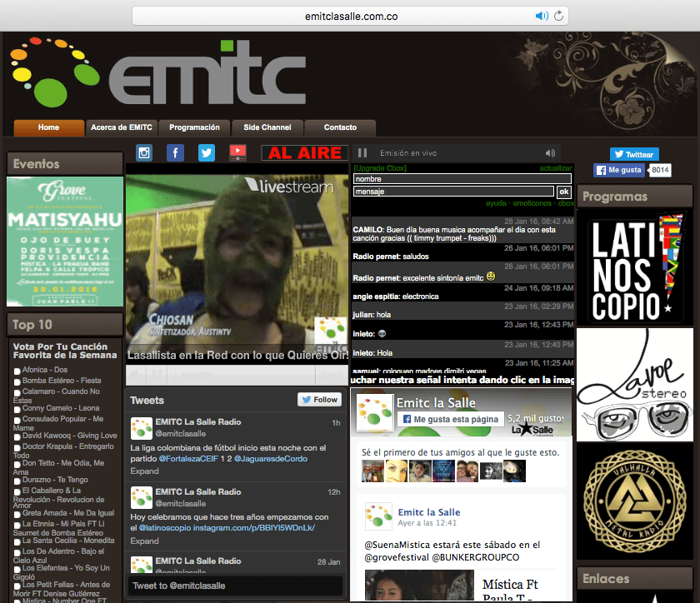Open the chat ayuda link
Image resolution: width=700 pixels, height=603 pixels.
pos(496,203)
